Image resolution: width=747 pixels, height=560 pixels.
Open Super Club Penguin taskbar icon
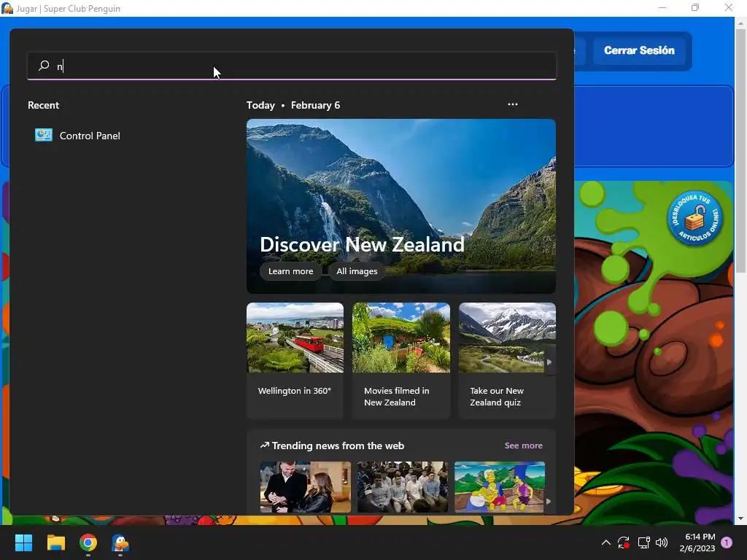(120, 542)
